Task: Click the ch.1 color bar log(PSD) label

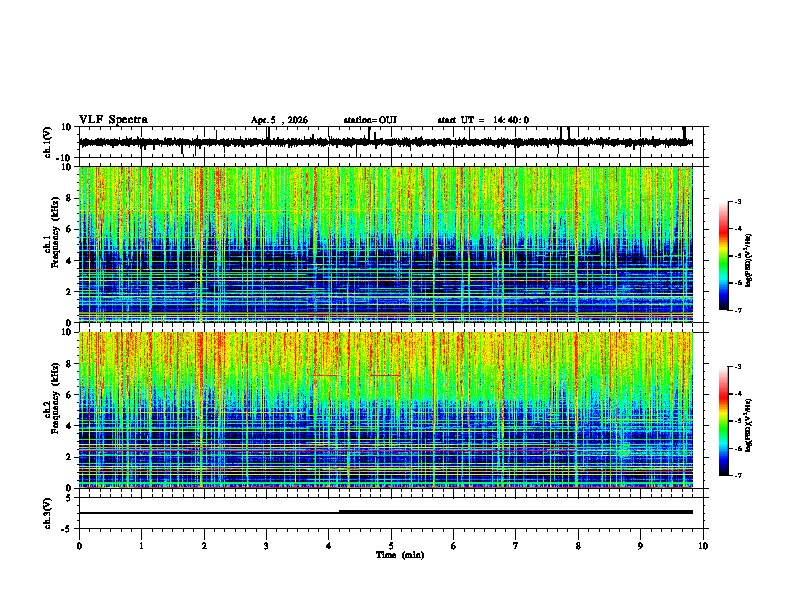Action: click(x=749, y=261)
